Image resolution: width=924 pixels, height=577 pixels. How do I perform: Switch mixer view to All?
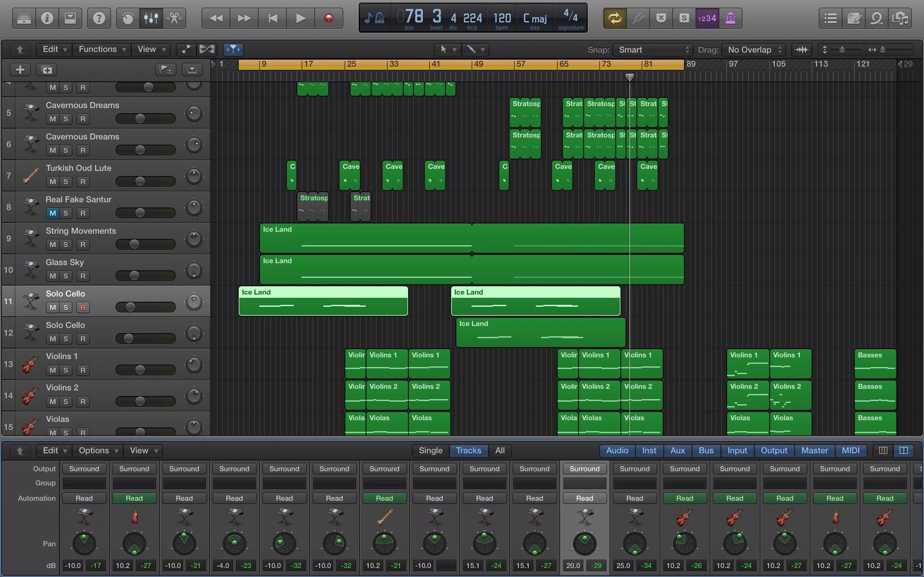500,450
